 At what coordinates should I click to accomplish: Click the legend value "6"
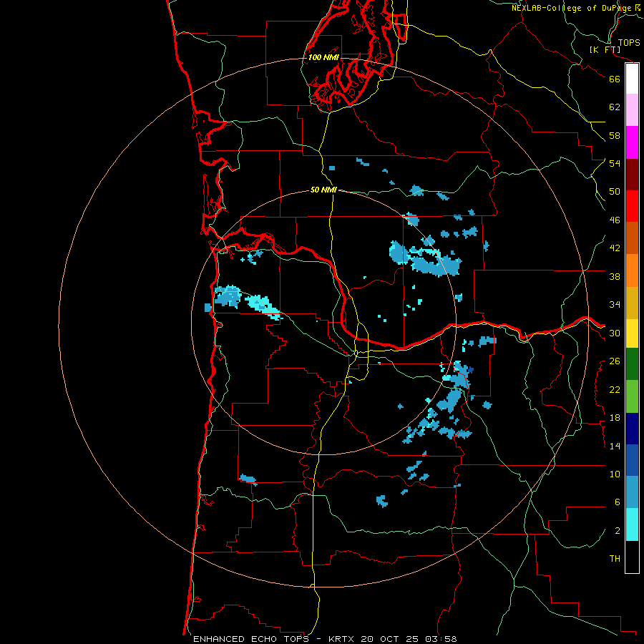click(618, 502)
